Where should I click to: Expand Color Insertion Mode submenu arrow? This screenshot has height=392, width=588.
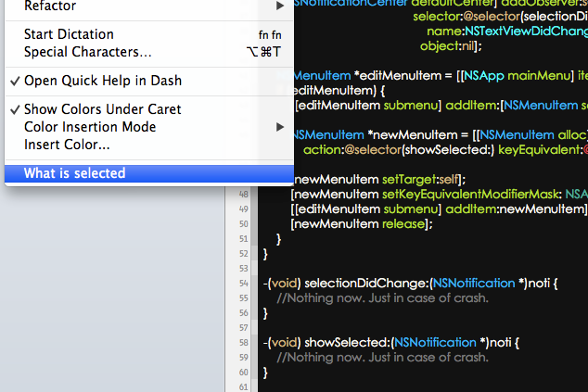pyautogui.click(x=280, y=127)
